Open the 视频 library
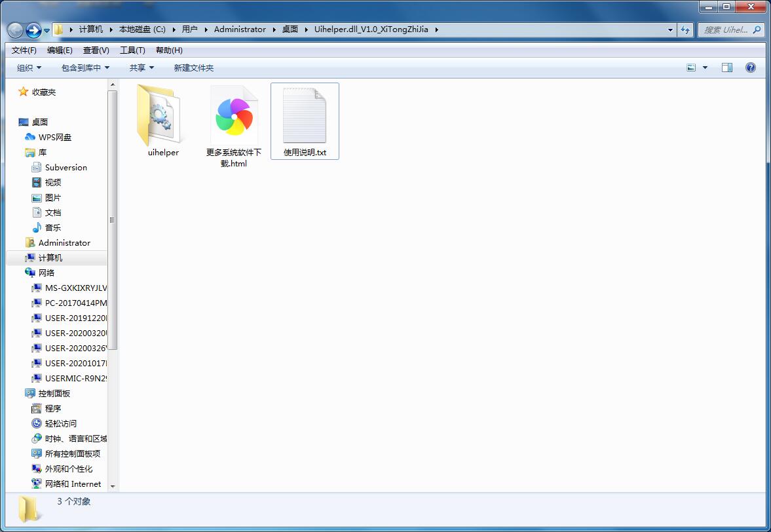771x532 pixels. (x=53, y=182)
